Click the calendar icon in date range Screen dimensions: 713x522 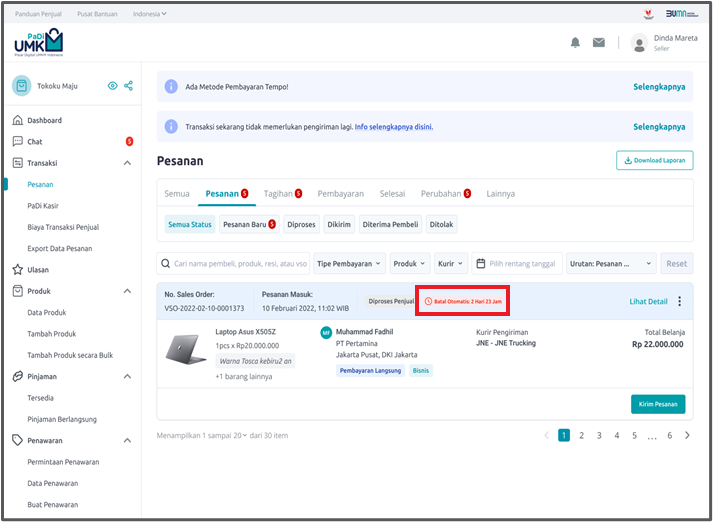coord(481,264)
